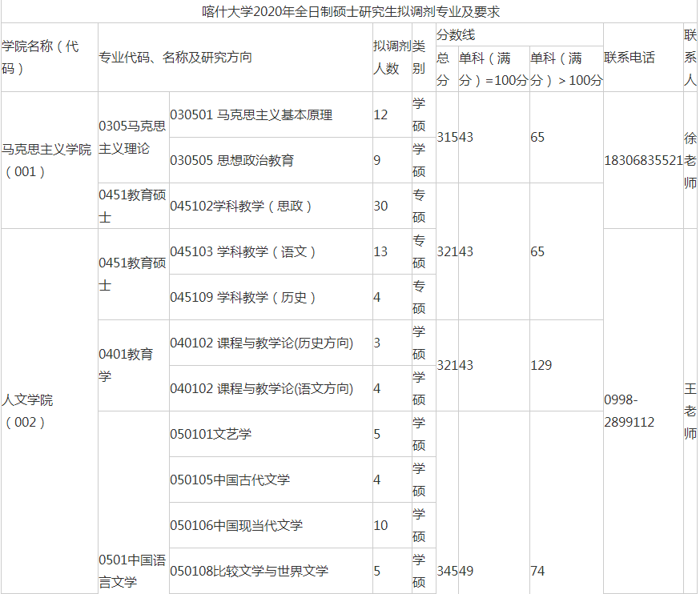
Task: Click quota 30 for 学科教学（思政）
Action: tap(380, 206)
